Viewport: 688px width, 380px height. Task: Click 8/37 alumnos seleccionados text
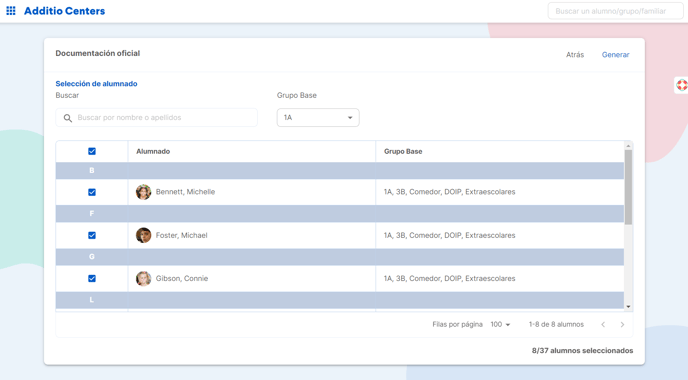582,351
